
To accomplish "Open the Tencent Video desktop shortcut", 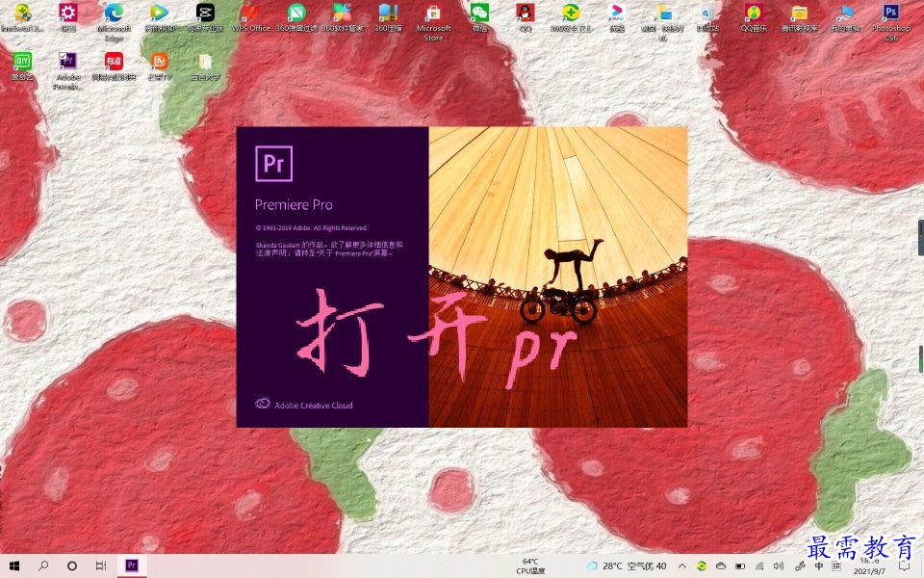I will (x=160, y=17).
